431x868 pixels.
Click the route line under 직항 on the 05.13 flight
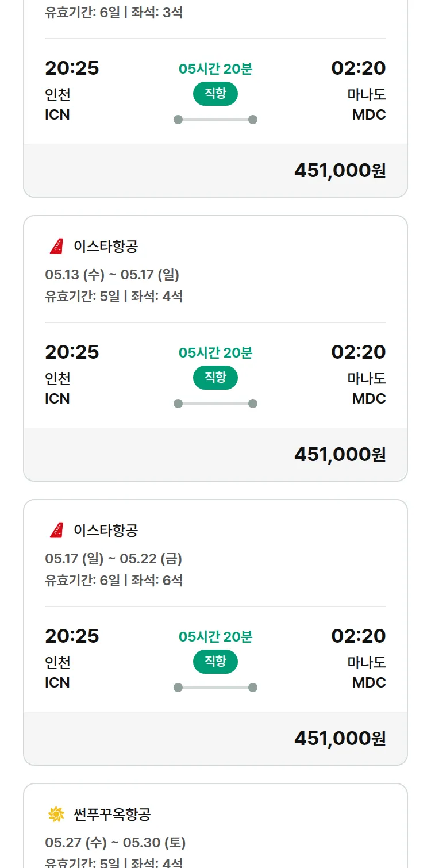tap(215, 404)
